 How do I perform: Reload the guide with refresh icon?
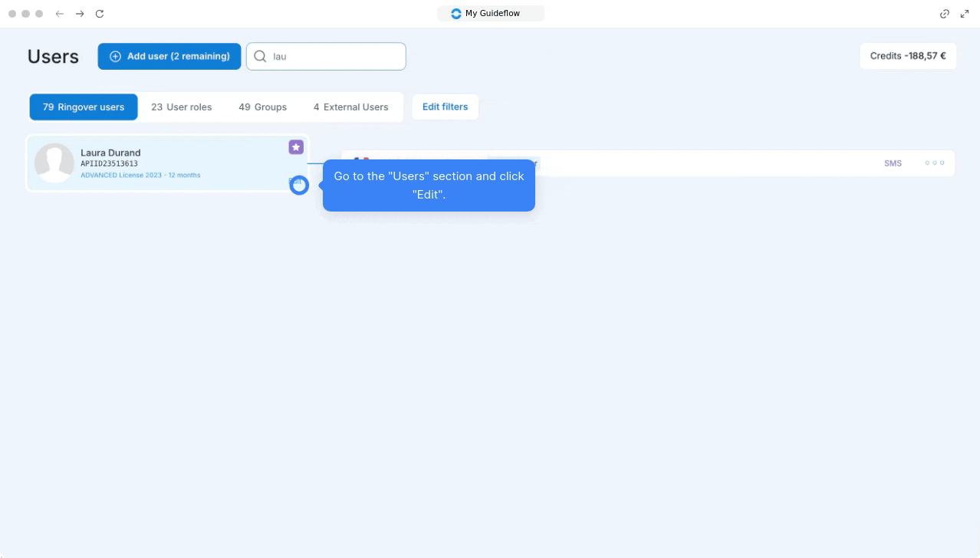(100, 14)
